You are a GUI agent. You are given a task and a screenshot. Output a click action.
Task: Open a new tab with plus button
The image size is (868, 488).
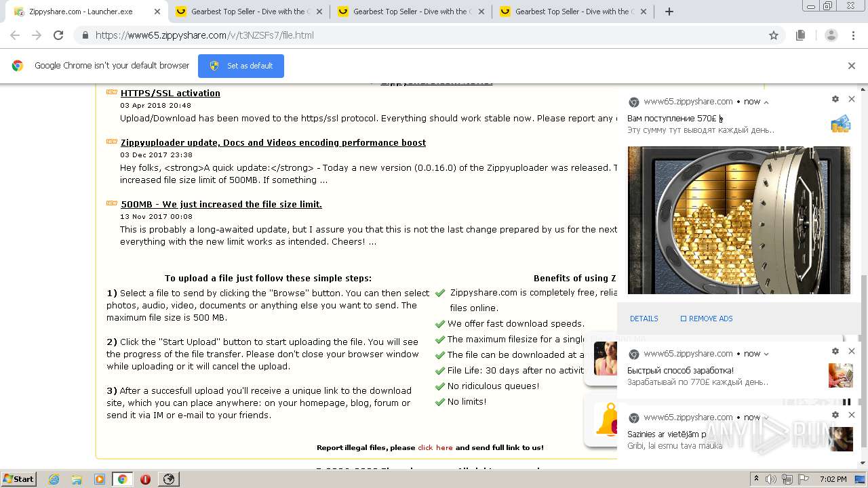click(x=669, y=12)
